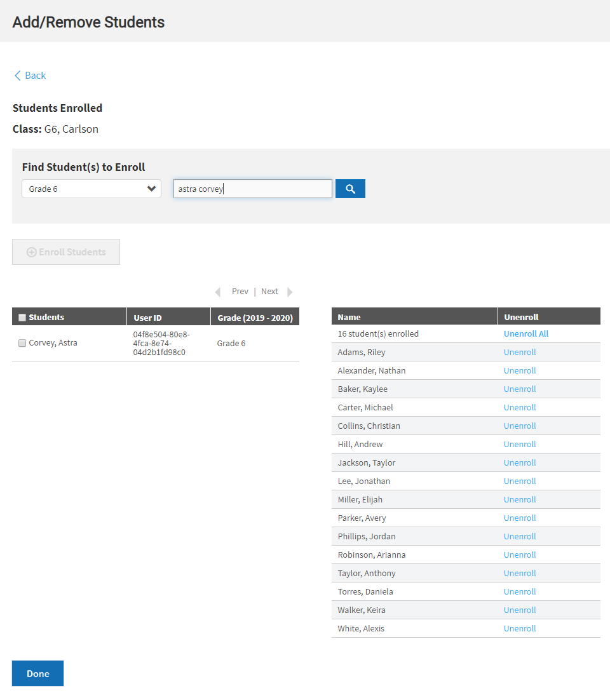Select Prev to view previous results page
This screenshot has height=700, width=610.
(240, 291)
